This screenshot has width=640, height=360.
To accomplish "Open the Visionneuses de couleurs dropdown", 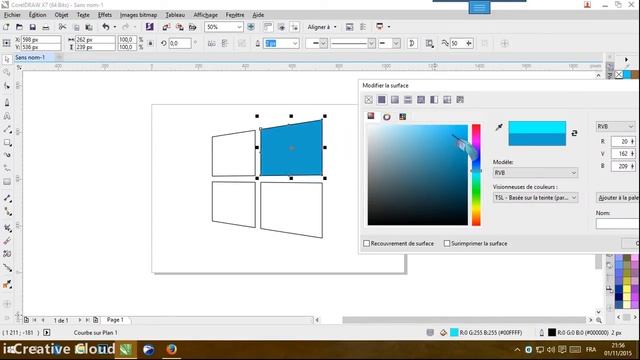I will pos(535,198).
